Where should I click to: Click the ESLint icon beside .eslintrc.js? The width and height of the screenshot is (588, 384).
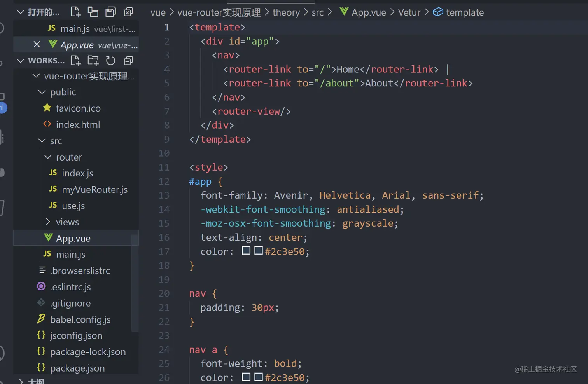41,286
